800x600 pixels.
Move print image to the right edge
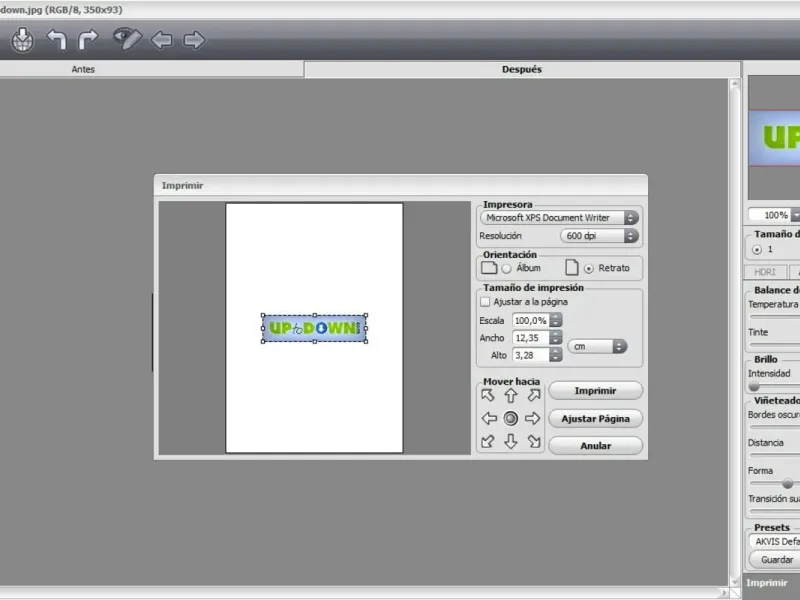[x=533, y=418]
